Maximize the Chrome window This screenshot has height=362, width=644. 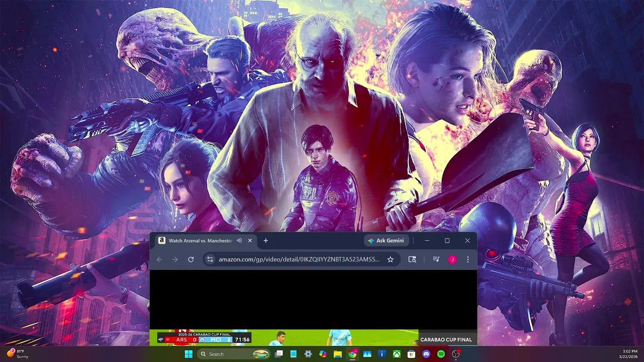click(447, 241)
